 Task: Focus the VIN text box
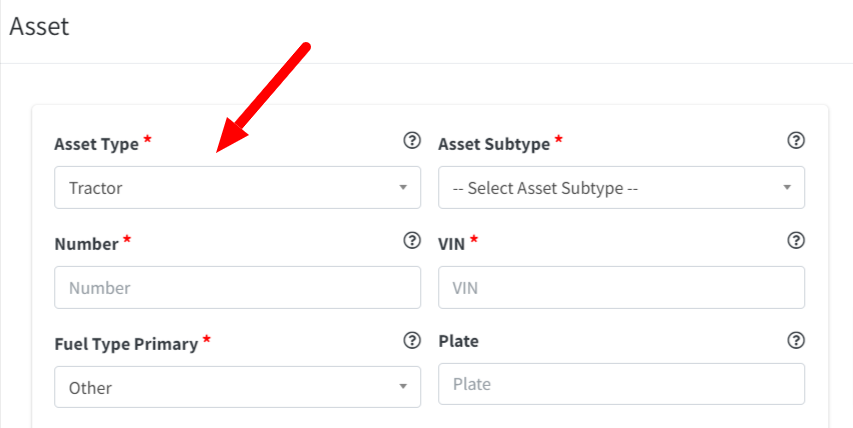tap(621, 287)
